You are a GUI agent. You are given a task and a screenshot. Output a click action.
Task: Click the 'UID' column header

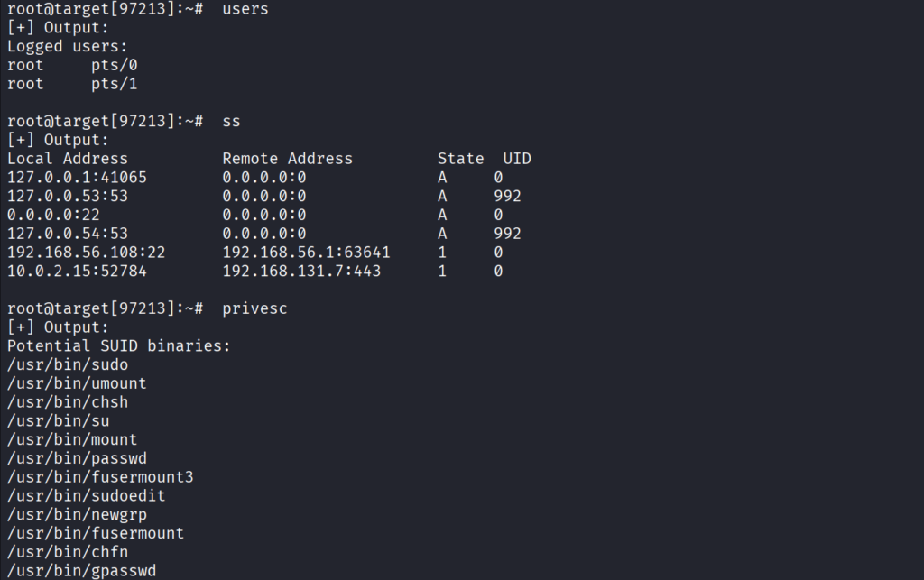pyautogui.click(x=517, y=159)
